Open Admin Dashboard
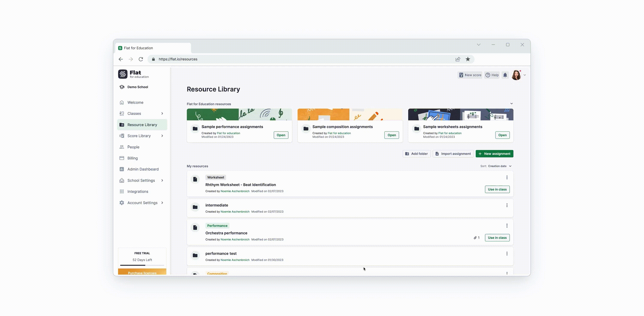Image resolution: width=644 pixels, height=316 pixels. click(142, 169)
